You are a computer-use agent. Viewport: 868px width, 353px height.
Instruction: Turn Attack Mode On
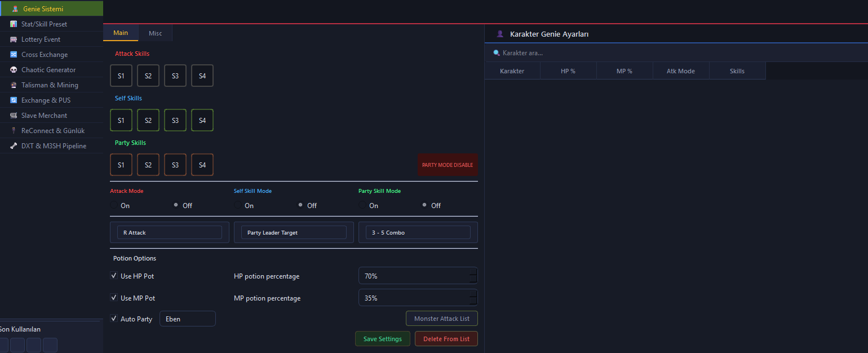pyautogui.click(x=114, y=205)
